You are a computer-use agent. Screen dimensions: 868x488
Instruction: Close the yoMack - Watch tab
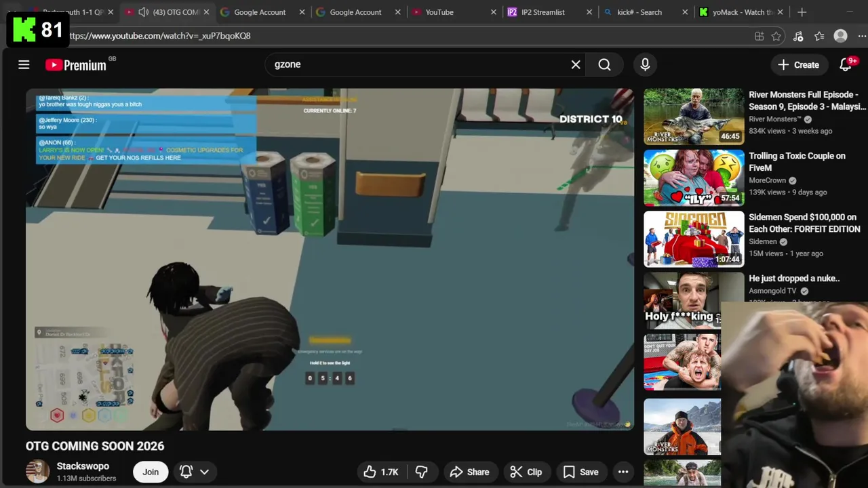coord(781,12)
